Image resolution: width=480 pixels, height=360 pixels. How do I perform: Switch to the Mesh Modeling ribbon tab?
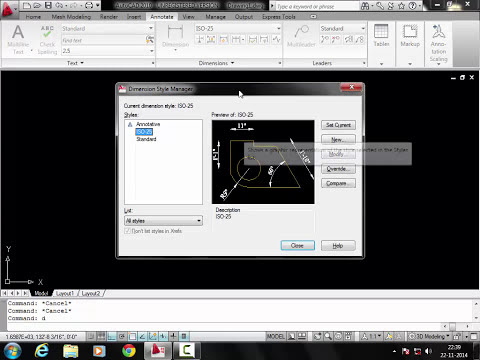point(71,17)
